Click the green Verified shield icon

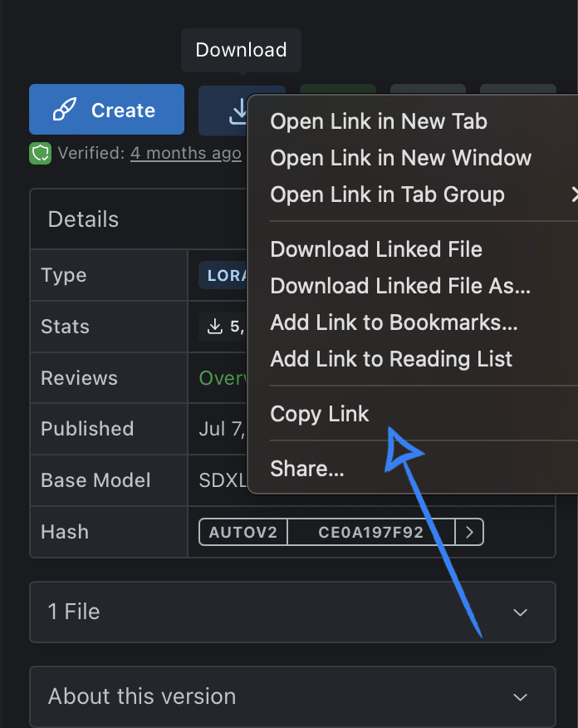tap(41, 153)
